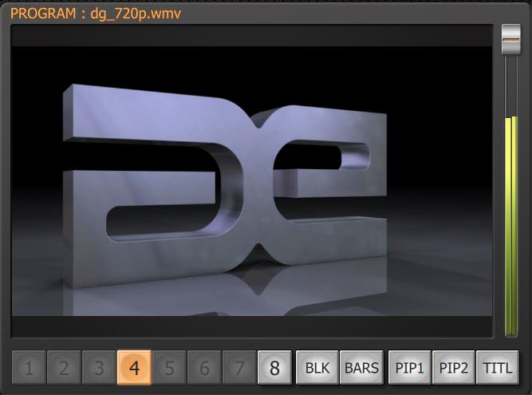Pick source button 7
Viewport: 532px width, 395px height.
(239, 368)
